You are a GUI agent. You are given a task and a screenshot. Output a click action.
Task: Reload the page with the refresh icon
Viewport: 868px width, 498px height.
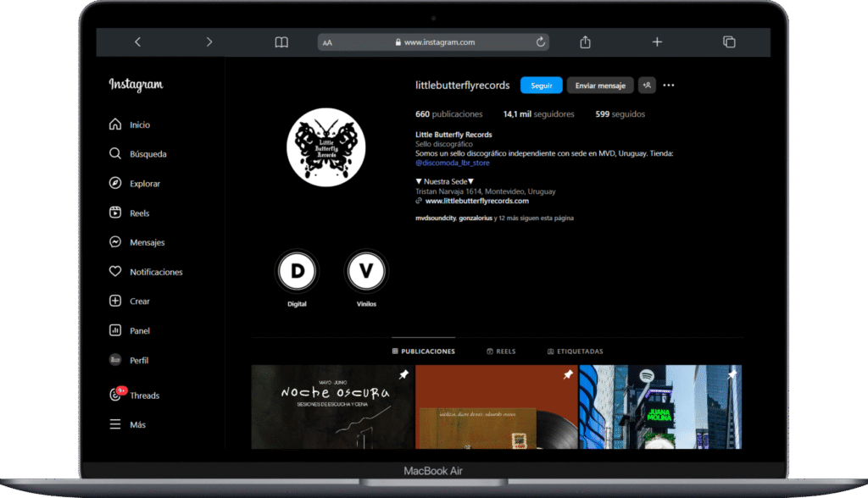pos(540,42)
